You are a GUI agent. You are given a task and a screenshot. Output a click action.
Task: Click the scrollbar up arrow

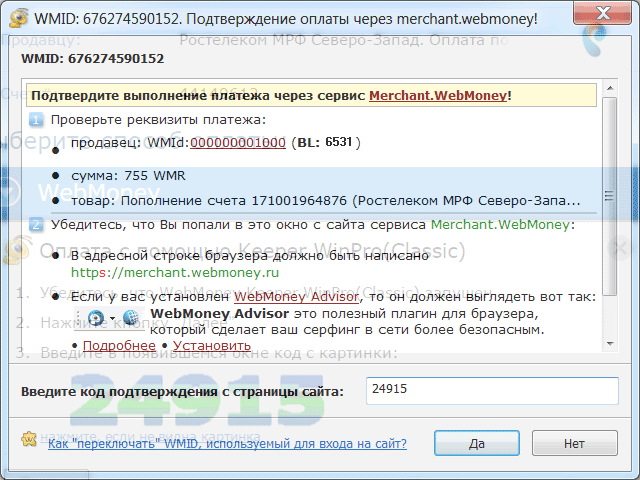click(610, 88)
